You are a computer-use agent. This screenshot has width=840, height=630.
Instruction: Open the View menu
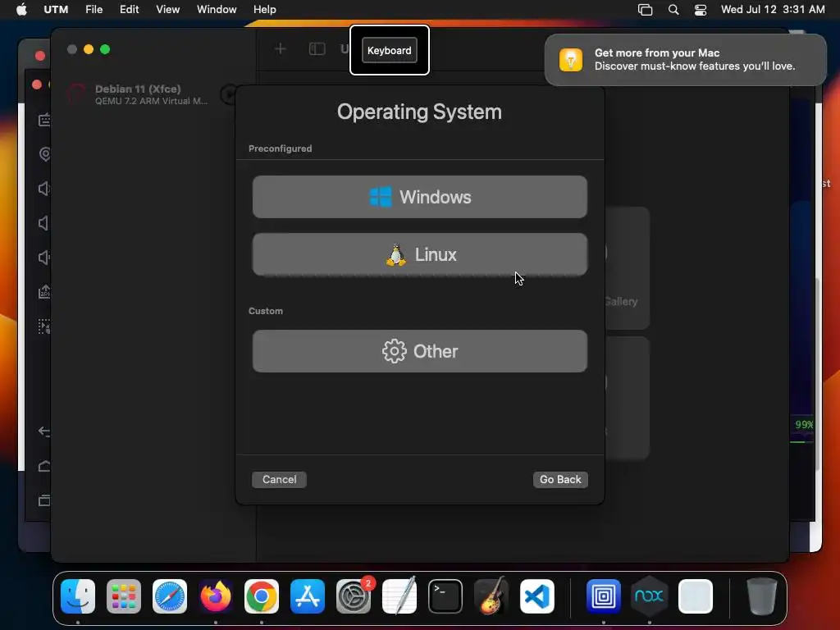point(167,10)
